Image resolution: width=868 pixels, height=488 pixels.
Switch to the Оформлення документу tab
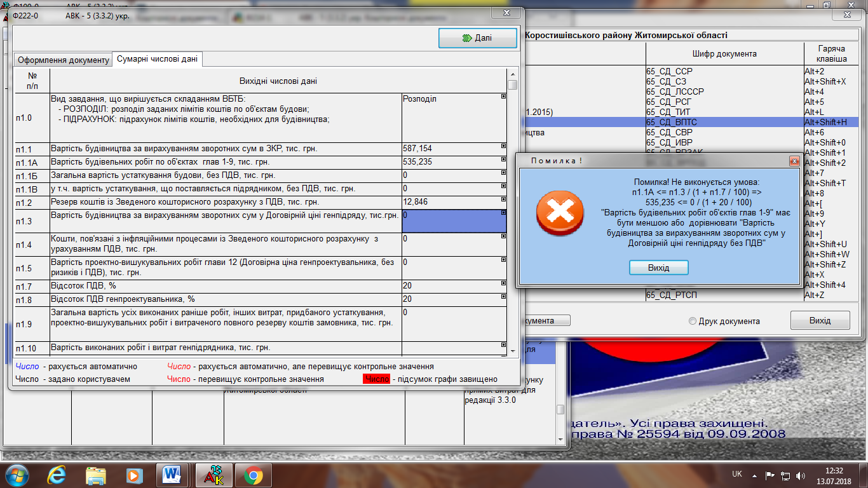point(64,60)
